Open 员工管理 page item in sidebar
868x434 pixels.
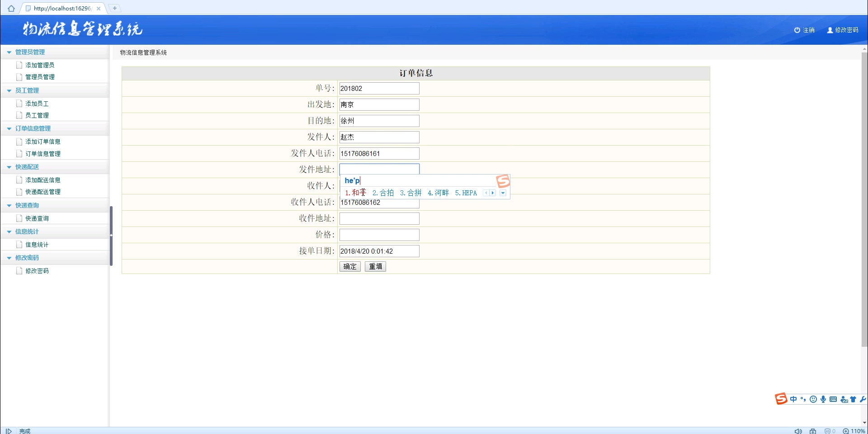point(37,115)
